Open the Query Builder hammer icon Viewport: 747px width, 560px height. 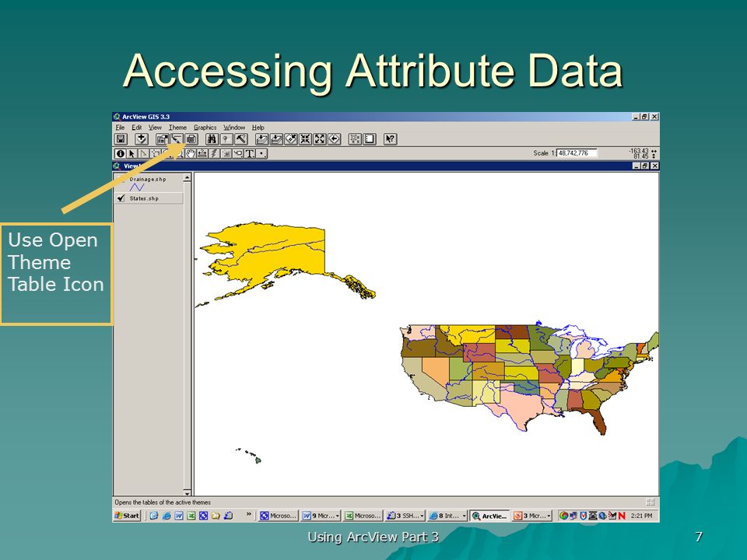pyautogui.click(x=241, y=139)
